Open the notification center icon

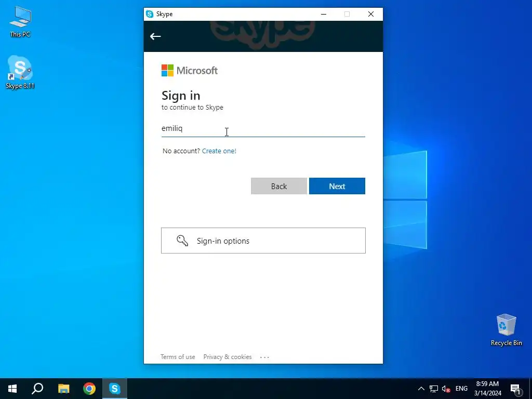click(515, 389)
